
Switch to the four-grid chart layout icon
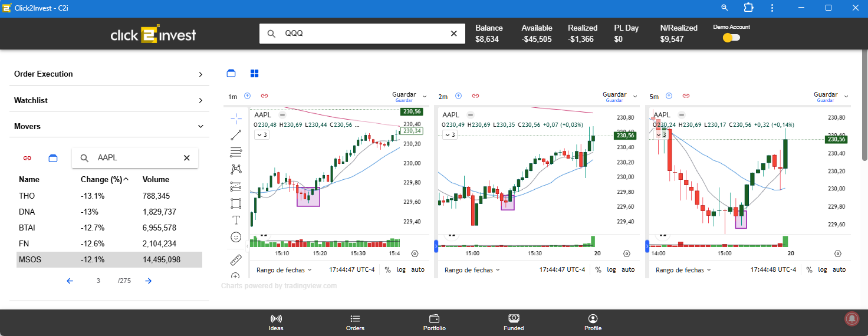255,74
